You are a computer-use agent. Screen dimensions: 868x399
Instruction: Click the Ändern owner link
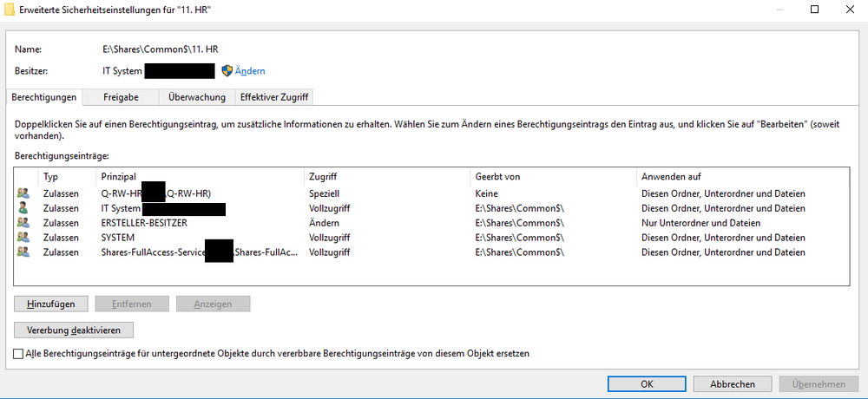(x=250, y=71)
